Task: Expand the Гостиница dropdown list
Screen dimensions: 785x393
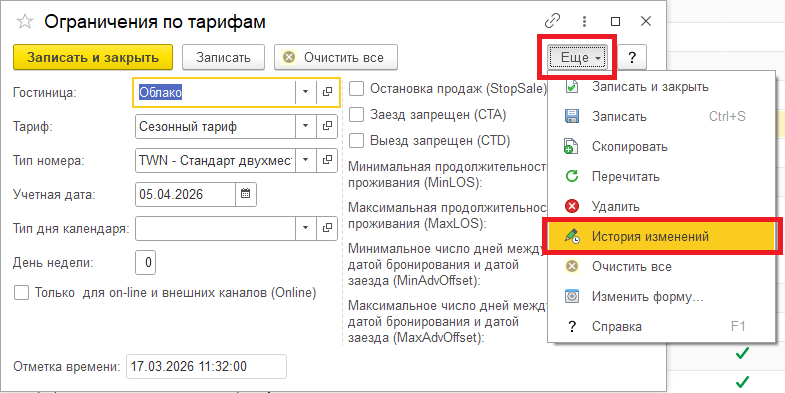Action: tap(305, 92)
